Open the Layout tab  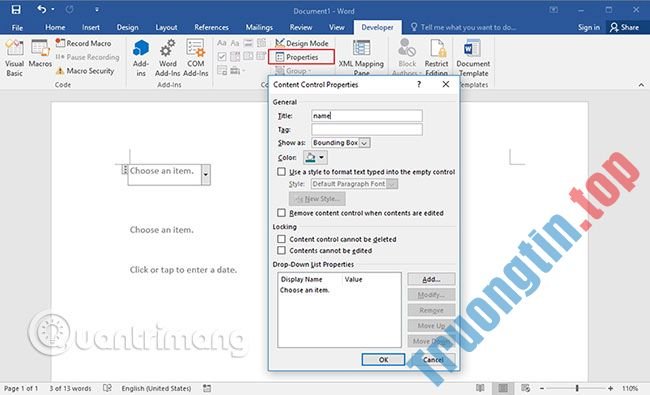click(x=166, y=27)
